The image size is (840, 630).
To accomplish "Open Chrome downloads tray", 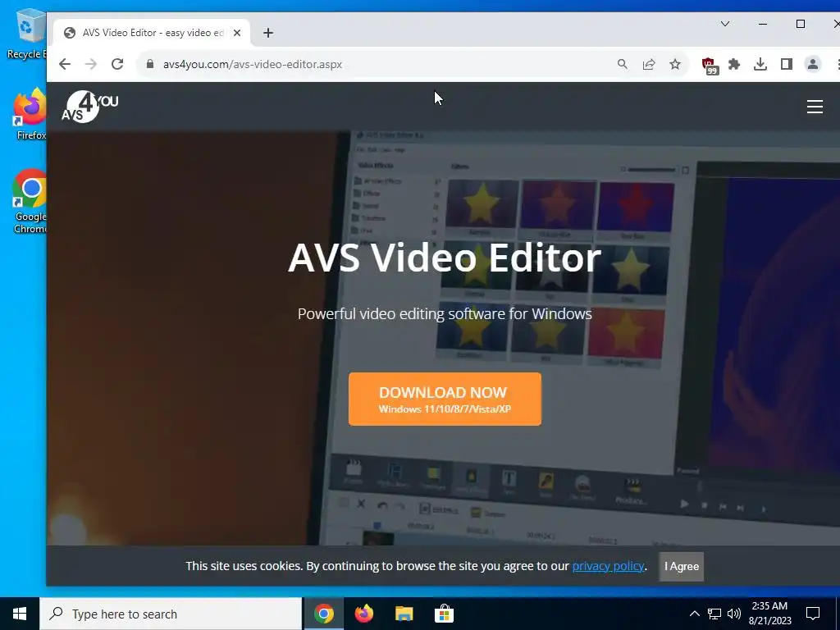I will click(760, 64).
